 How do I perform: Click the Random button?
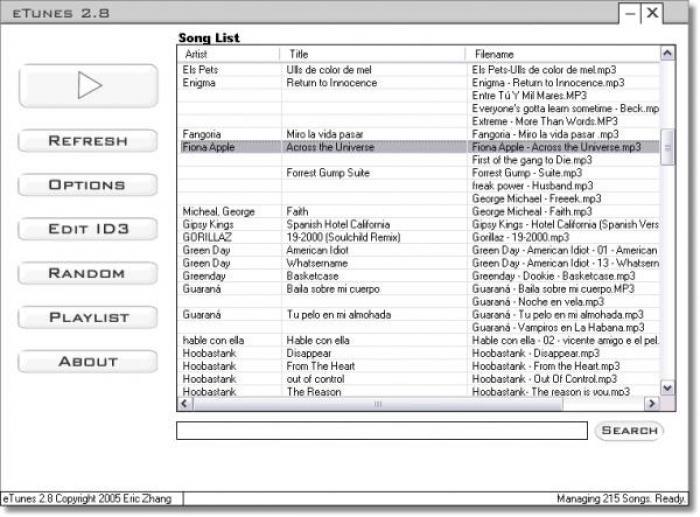(x=88, y=273)
